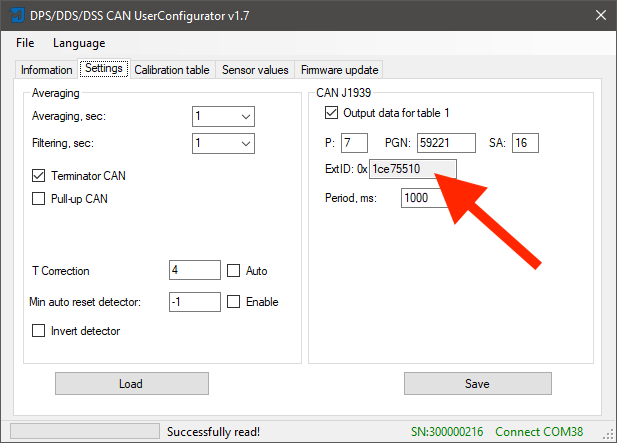Go to the Firmware update tab
The height and width of the screenshot is (443, 617).
[x=340, y=70]
